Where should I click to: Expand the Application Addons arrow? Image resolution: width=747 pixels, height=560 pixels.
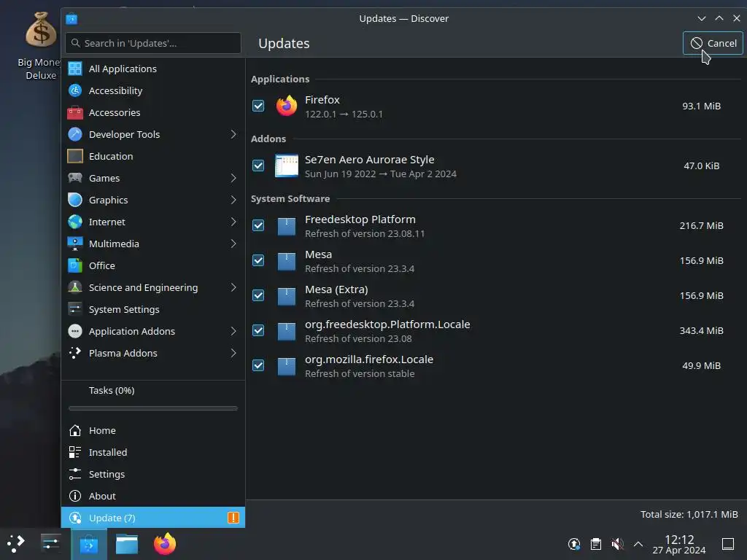pyautogui.click(x=233, y=332)
